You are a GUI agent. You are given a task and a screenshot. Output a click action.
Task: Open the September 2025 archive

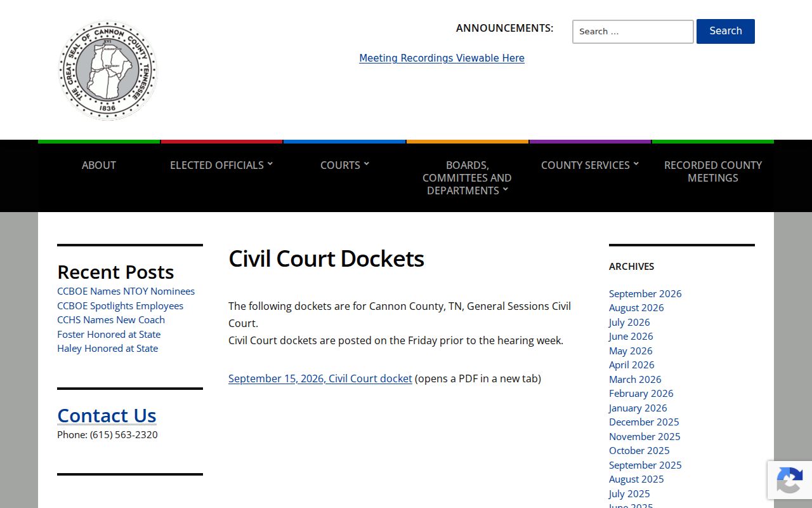[645, 465]
